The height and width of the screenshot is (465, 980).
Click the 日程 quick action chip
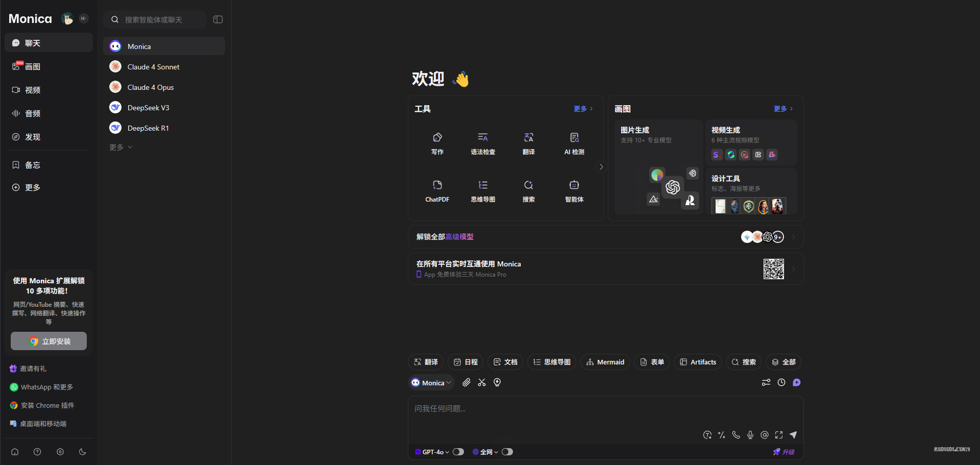pyautogui.click(x=466, y=362)
